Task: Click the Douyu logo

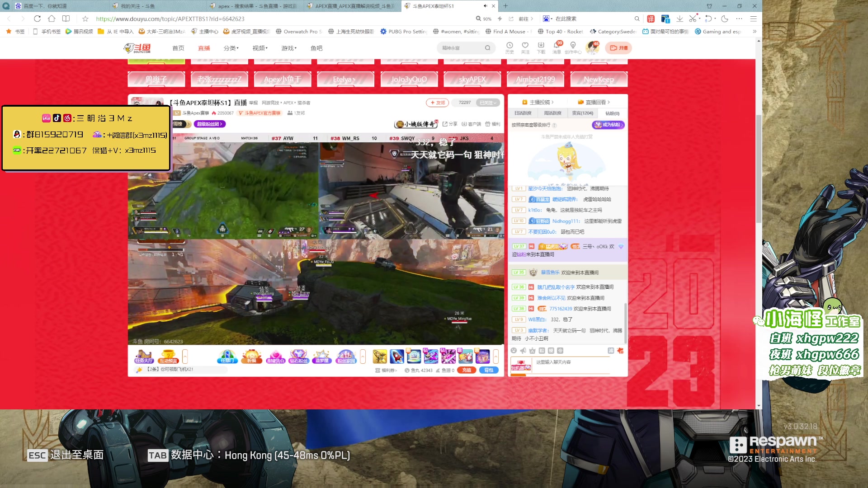Action: click(137, 48)
